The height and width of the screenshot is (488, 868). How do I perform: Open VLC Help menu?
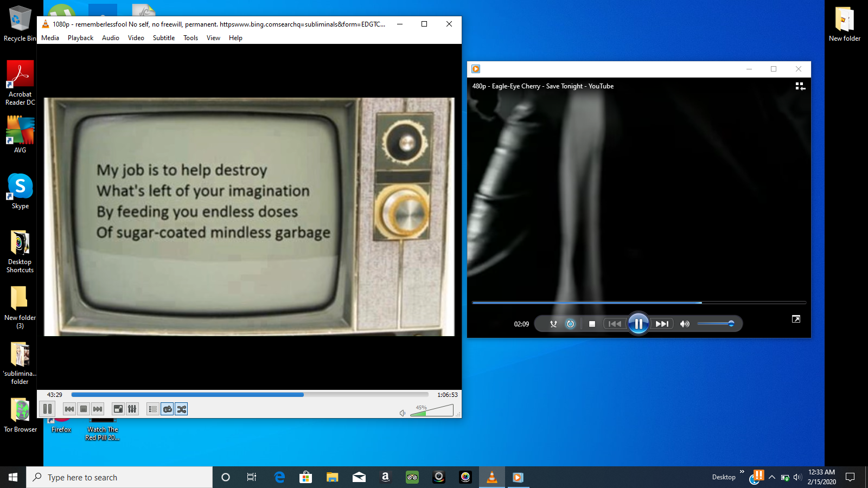pos(235,38)
